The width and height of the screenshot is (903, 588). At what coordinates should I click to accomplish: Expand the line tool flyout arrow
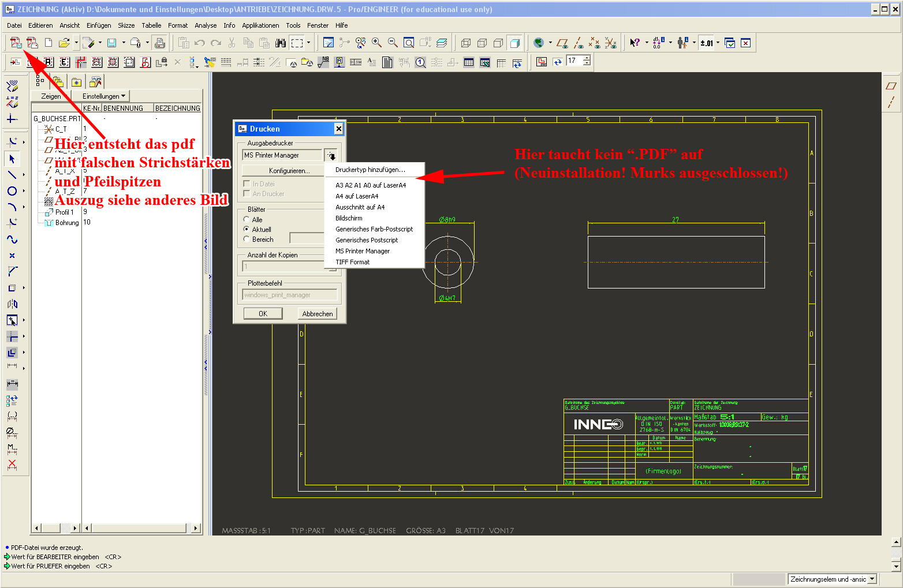24,175
